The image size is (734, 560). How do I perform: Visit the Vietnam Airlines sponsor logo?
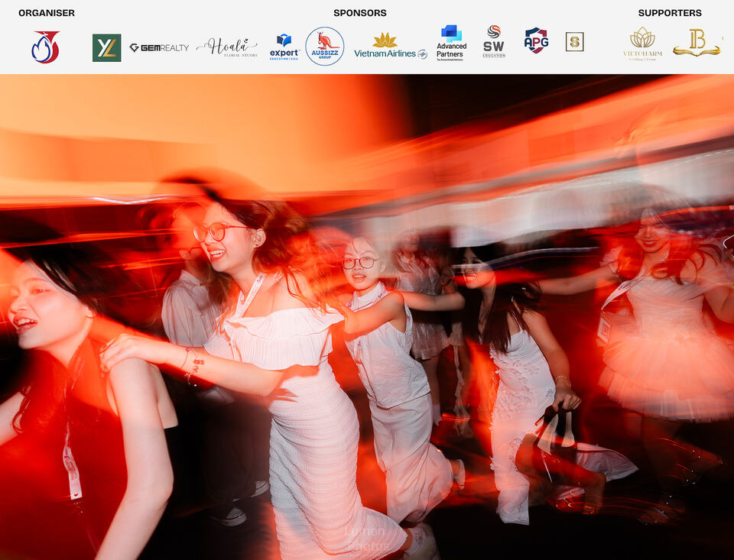pos(391,47)
